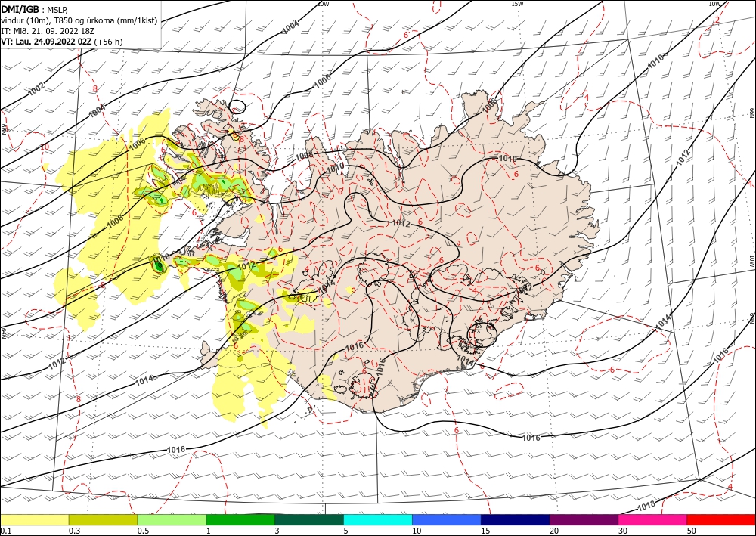Click the red '10' isotherm label west of Iceland
756x536 pixels.
45,147
